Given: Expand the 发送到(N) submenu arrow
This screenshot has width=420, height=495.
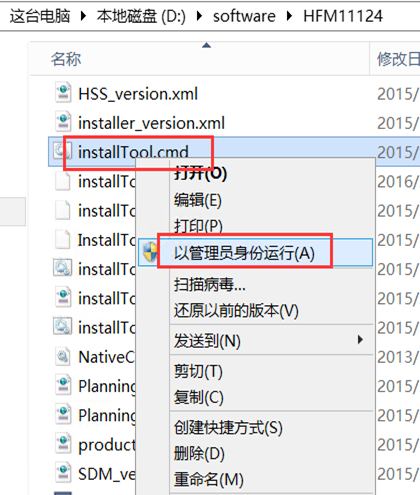Looking at the screenshot, I should click(360, 340).
